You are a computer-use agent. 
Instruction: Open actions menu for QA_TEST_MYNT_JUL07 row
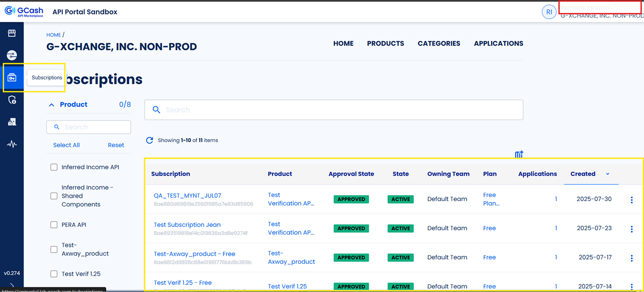pyautogui.click(x=632, y=200)
